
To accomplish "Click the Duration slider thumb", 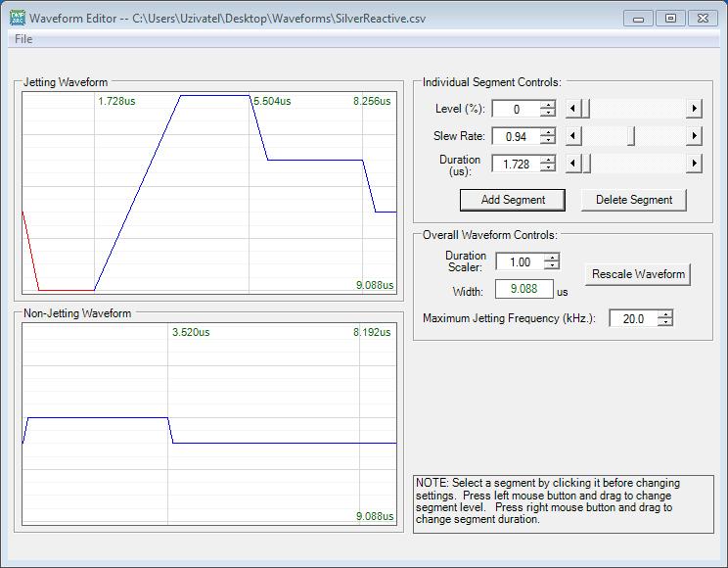I will click(586, 164).
